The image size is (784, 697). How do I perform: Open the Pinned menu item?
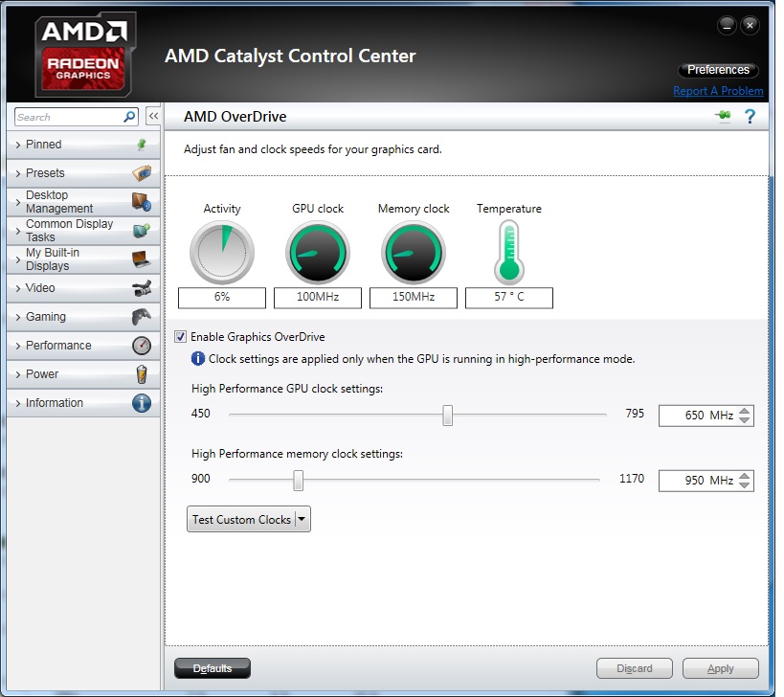83,145
